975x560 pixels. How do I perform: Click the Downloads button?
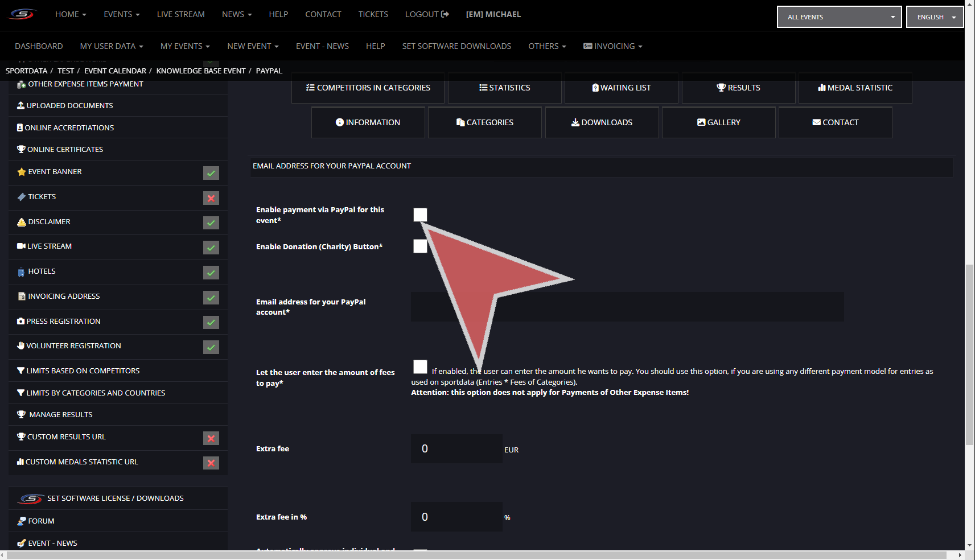click(x=602, y=122)
